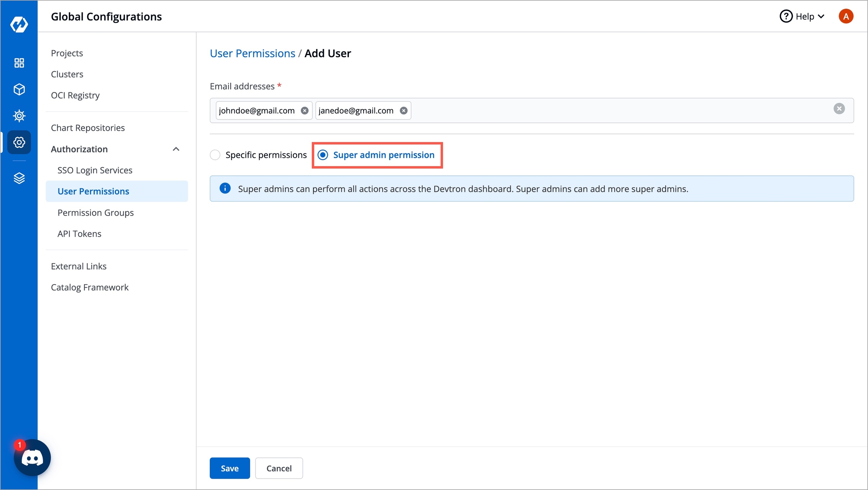Image resolution: width=868 pixels, height=490 pixels.
Task: Open the layers stack icon in sidebar
Action: tap(19, 178)
